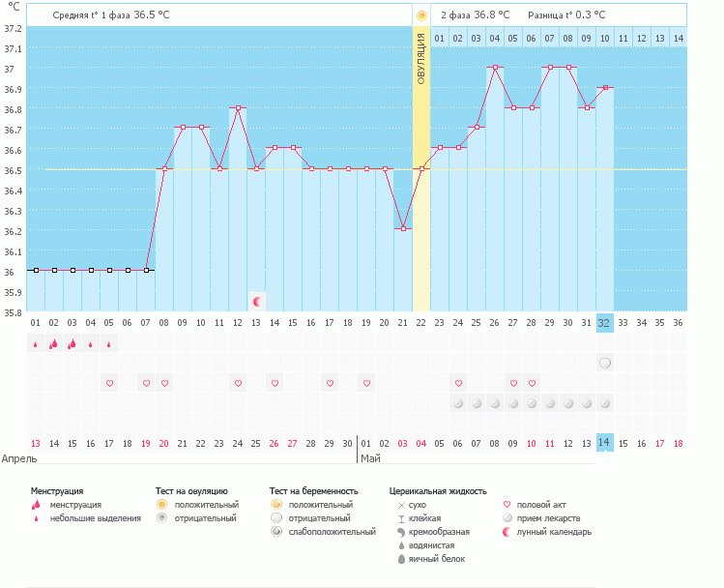Screen dimensions: 724x588
Task: Click the 36.2 temperature point on day 21
Action: [403, 229]
